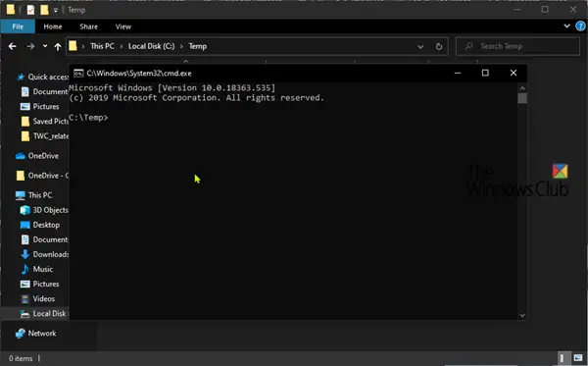
Task: Open Desktop in sidebar
Action: point(40,225)
